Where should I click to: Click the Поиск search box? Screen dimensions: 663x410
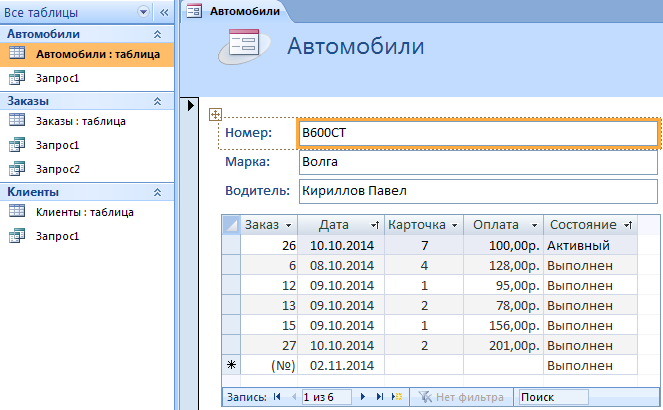click(551, 397)
